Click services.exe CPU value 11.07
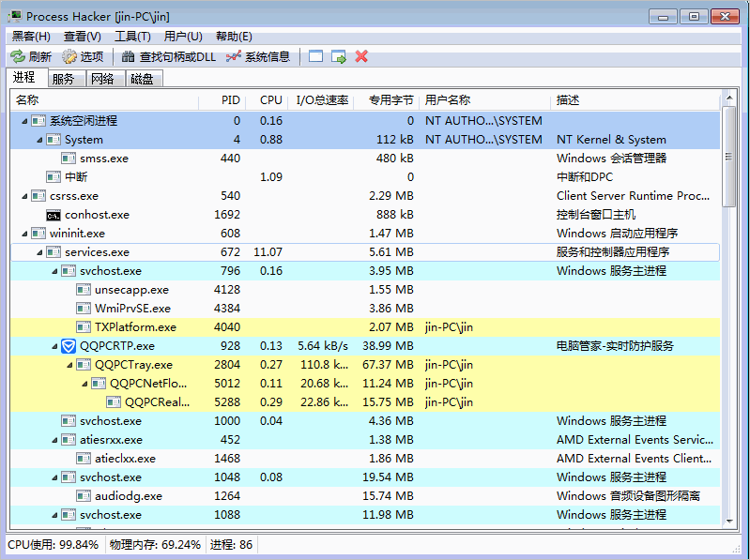The width and height of the screenshot is (750, 560). 268,252
